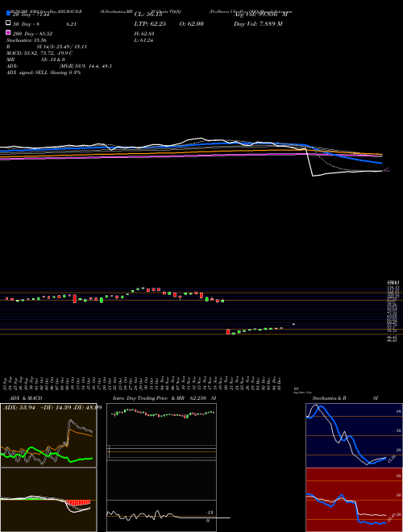Select the 'LTP: 62.25' value
This screenshot has width=403, height=532.
149,23
